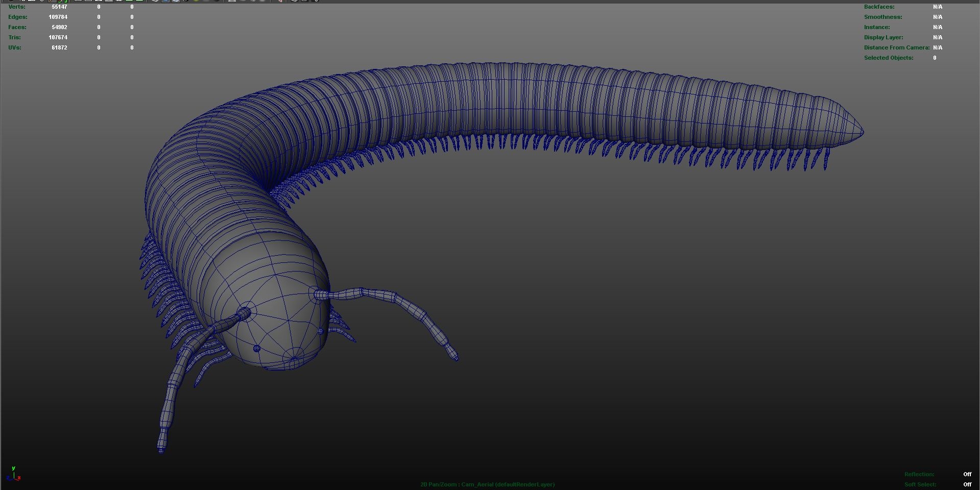Click the Reflection Off value
980x490 pixels.
(967, 474)
